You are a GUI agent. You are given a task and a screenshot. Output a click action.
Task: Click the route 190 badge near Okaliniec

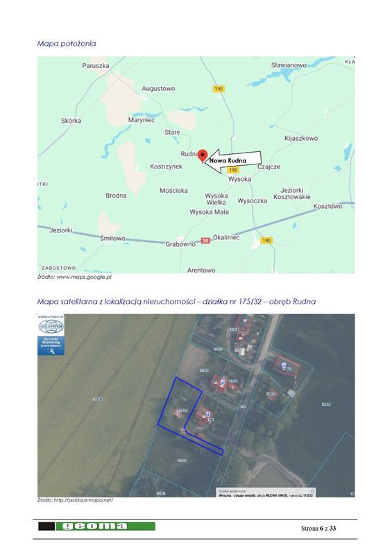[266, 241]
